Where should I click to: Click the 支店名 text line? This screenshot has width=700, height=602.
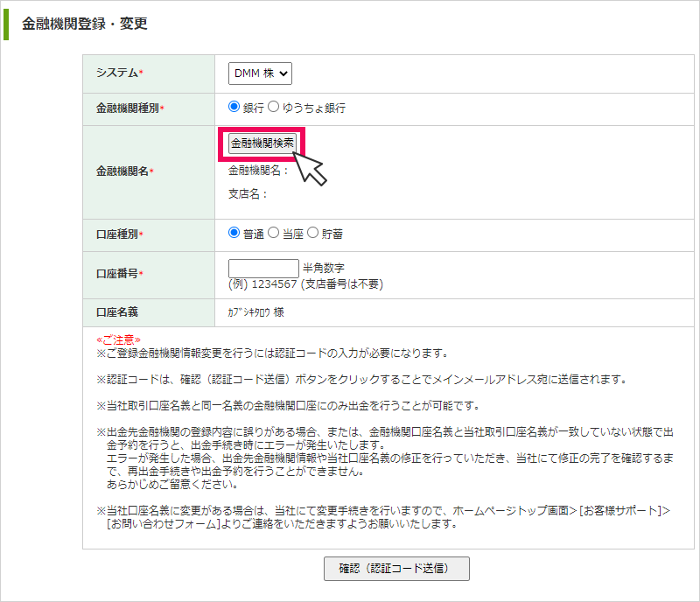pyautogui.click(x=248, y=194)
